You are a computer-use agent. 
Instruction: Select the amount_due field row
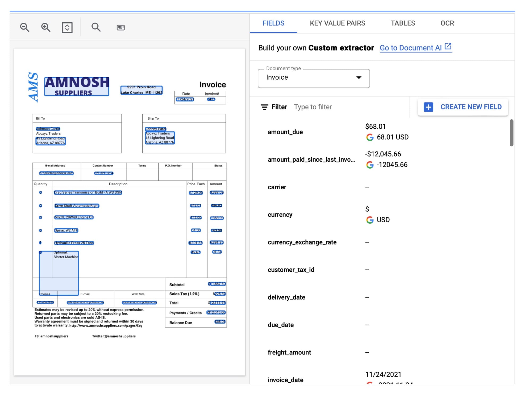coord(285,132)
